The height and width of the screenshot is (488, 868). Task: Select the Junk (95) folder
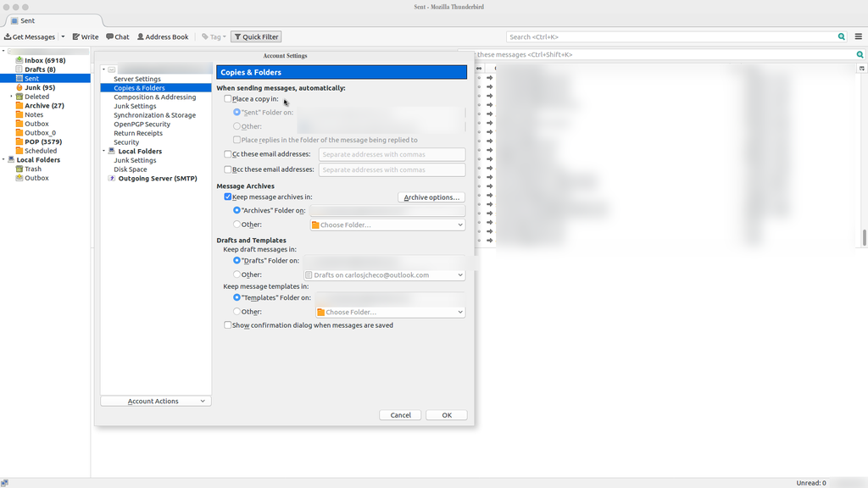pos(39,87)
